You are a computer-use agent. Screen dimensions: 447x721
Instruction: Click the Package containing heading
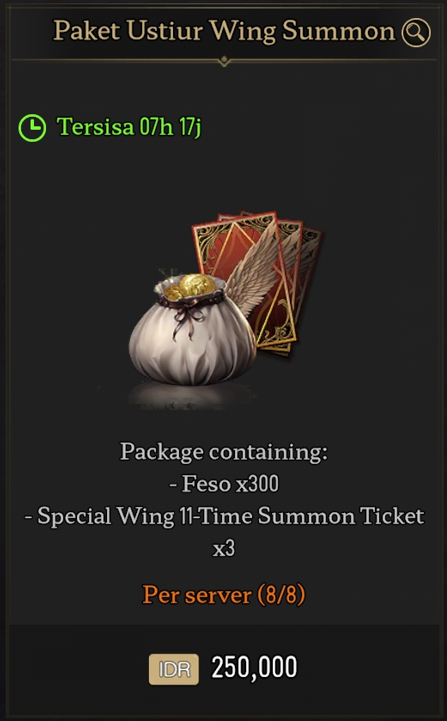click(x=224, y=452)
